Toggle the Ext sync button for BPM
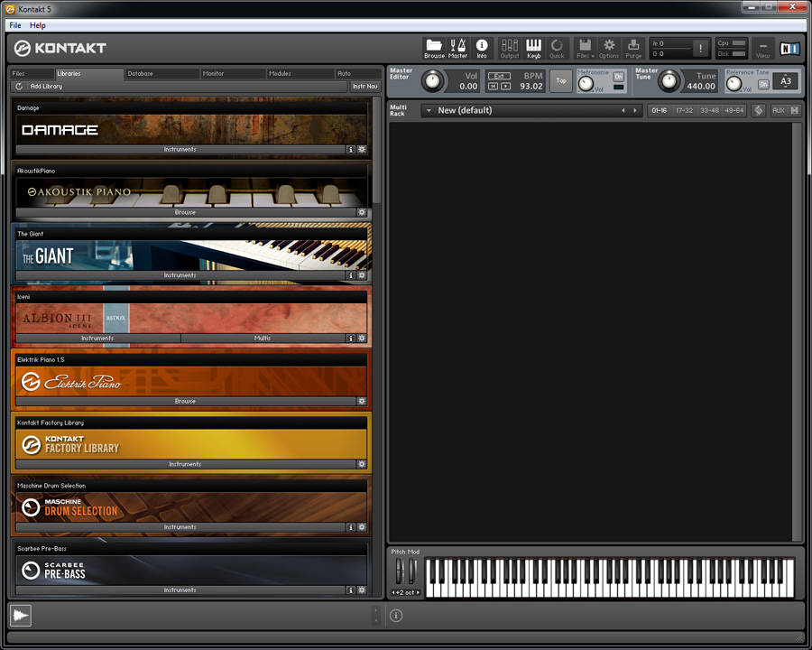Viewport: 812px width, 650px height. [x=499, y=76]
